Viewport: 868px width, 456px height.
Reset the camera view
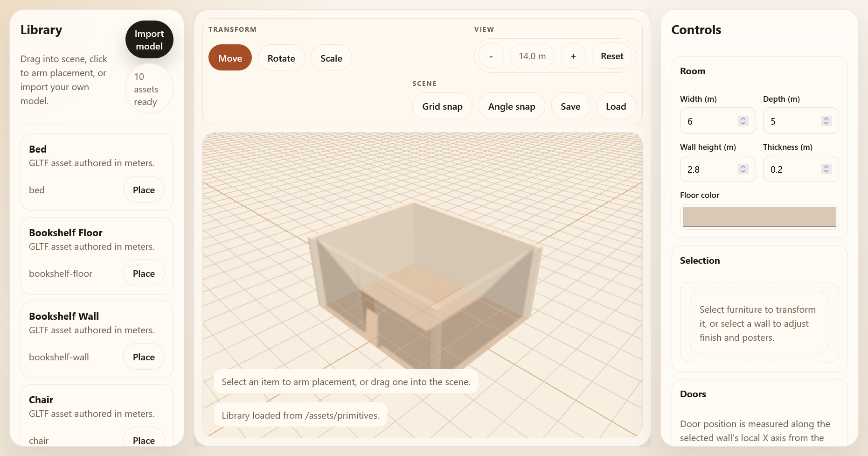(612, 56)
